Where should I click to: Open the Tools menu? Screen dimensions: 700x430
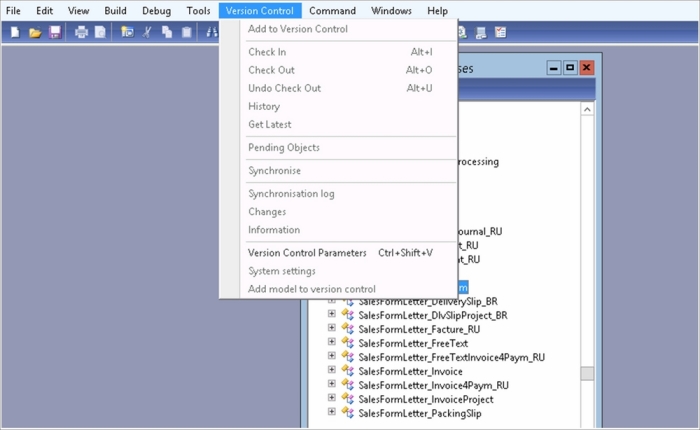[198, 11]
